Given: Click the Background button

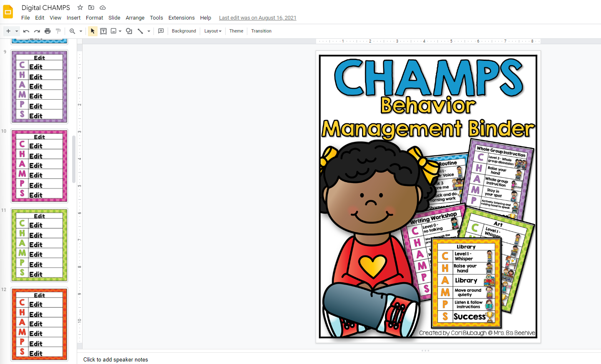Looking at the screenshot, I should [x=184, y=31].
